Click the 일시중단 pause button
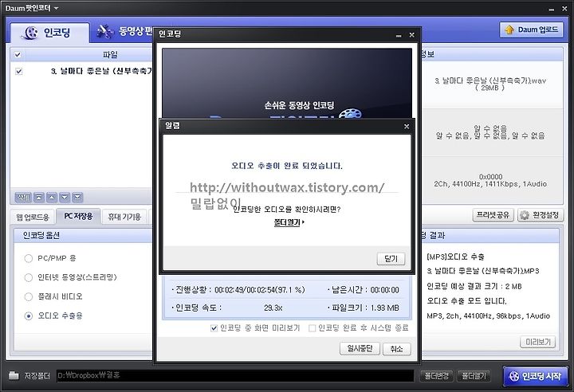 coord(360,348)
